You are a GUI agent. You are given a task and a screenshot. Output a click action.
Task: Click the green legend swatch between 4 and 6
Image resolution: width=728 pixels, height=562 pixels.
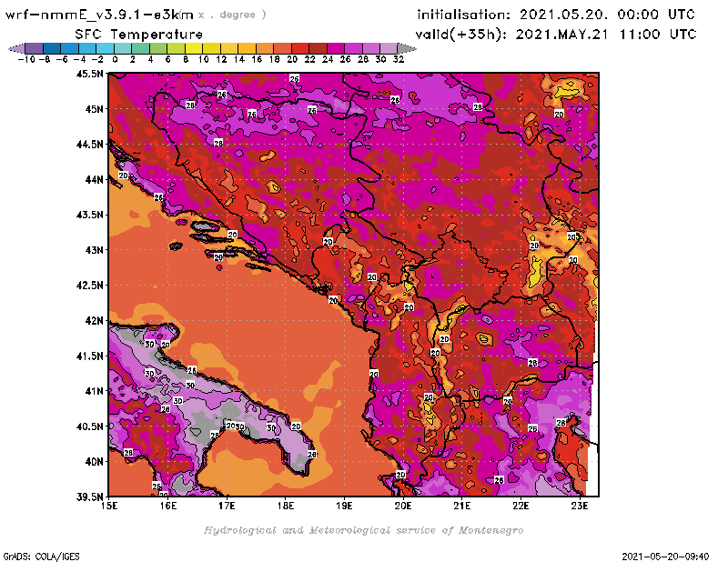(x=158, y=48)
